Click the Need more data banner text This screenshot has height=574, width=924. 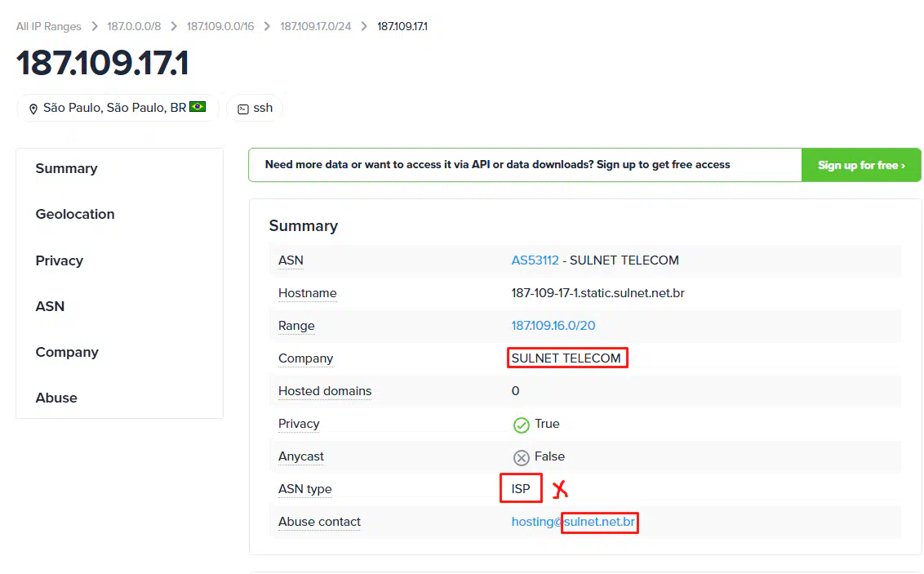pyautogui.click(x=497, y=164)
